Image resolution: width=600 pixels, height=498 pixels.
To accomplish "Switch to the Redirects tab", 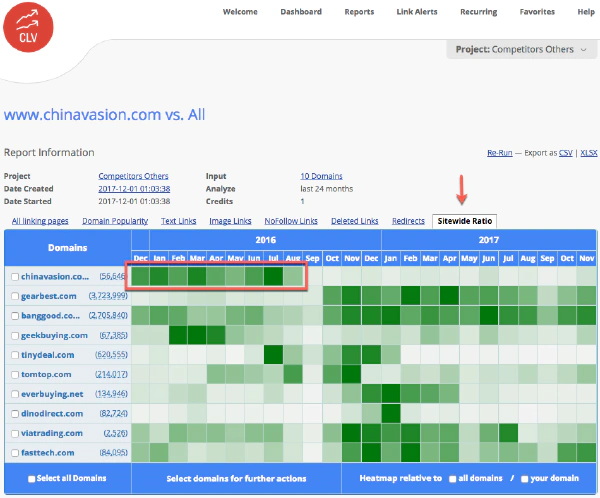I will pyautogui.click(x=408, y=221).
